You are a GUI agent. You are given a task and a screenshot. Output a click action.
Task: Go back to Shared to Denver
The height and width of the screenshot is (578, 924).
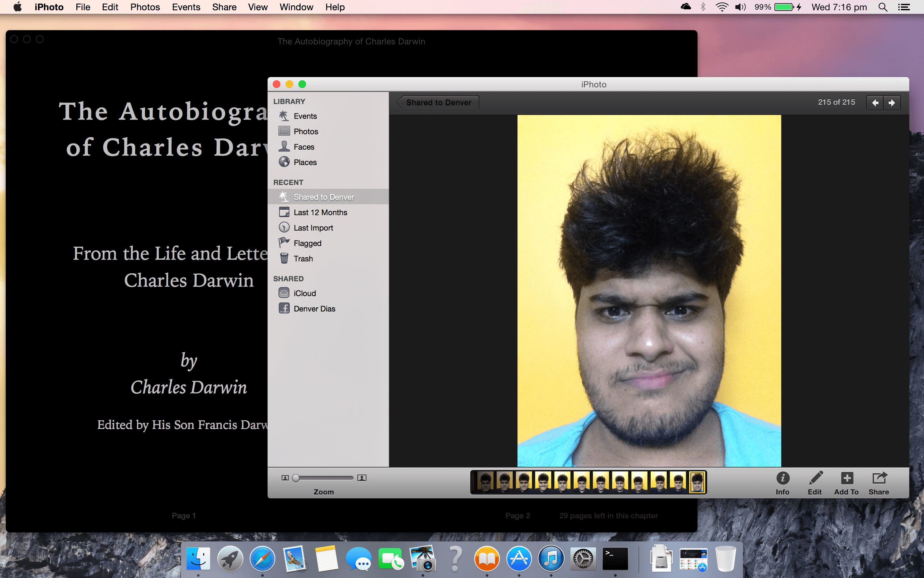[x=438, y=102]
